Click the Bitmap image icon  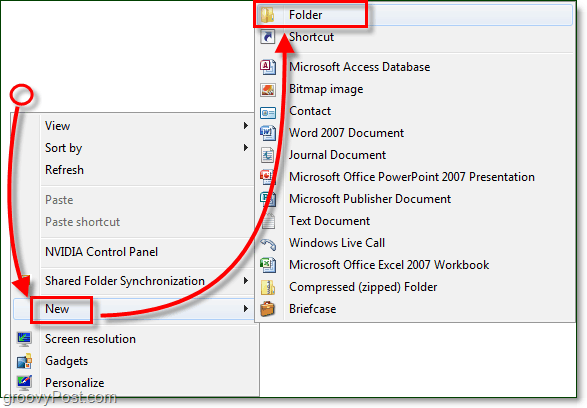tap(268, 89)
